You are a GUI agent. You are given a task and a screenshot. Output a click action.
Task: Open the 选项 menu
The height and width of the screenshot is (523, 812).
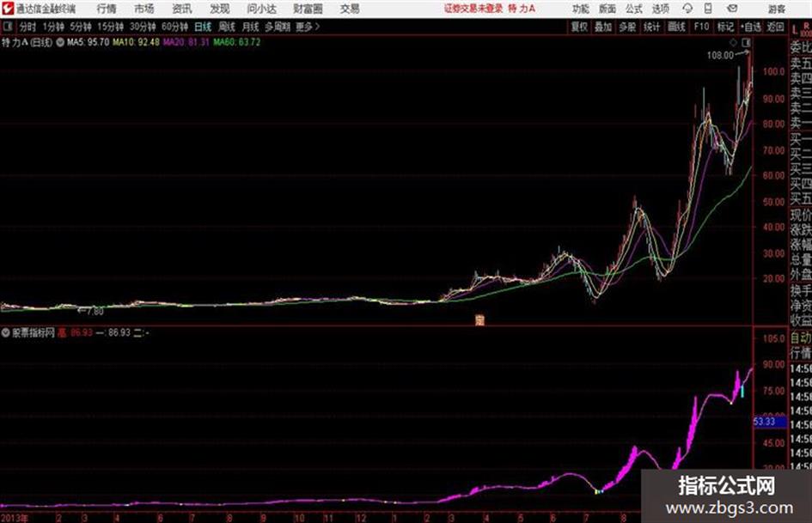[660, 9]
